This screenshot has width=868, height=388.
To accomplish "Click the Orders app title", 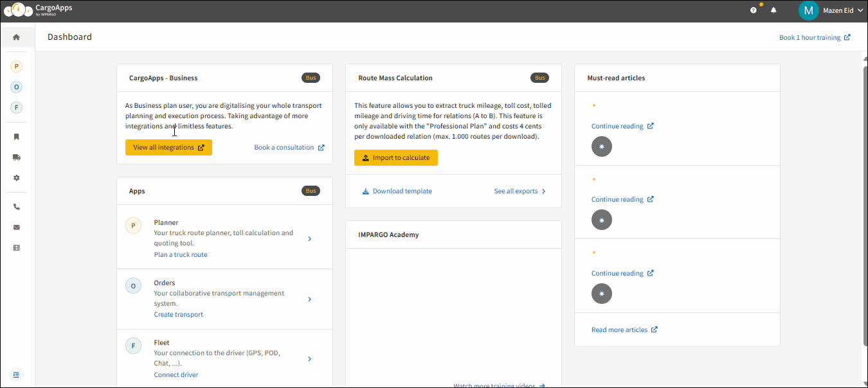I will [165, 283].
